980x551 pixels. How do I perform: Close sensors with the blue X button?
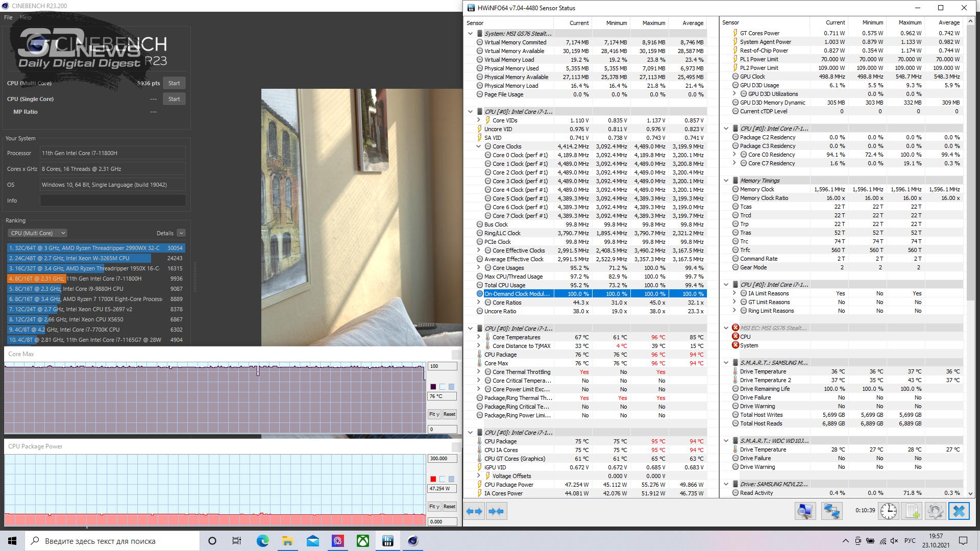click(x=959, y=511)
